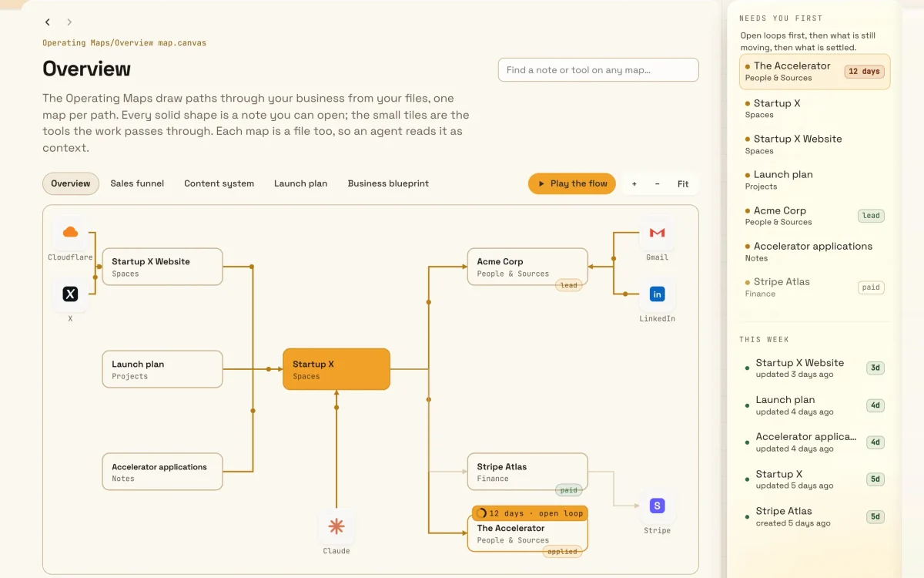The height and width of the screenshot is (578, 924).
Task: Click the lead badge in sidebar
Action: [871, 216]
